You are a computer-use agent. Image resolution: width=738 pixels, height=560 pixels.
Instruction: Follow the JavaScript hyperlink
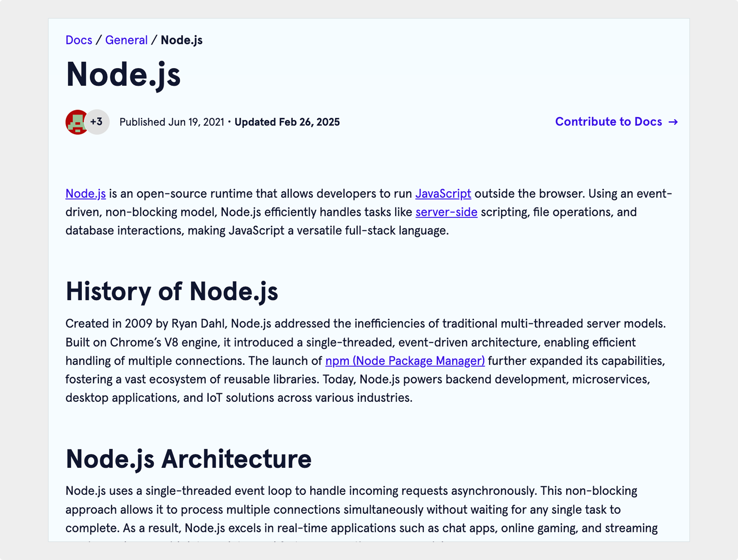pyautogui.click(x=443, y=194)
